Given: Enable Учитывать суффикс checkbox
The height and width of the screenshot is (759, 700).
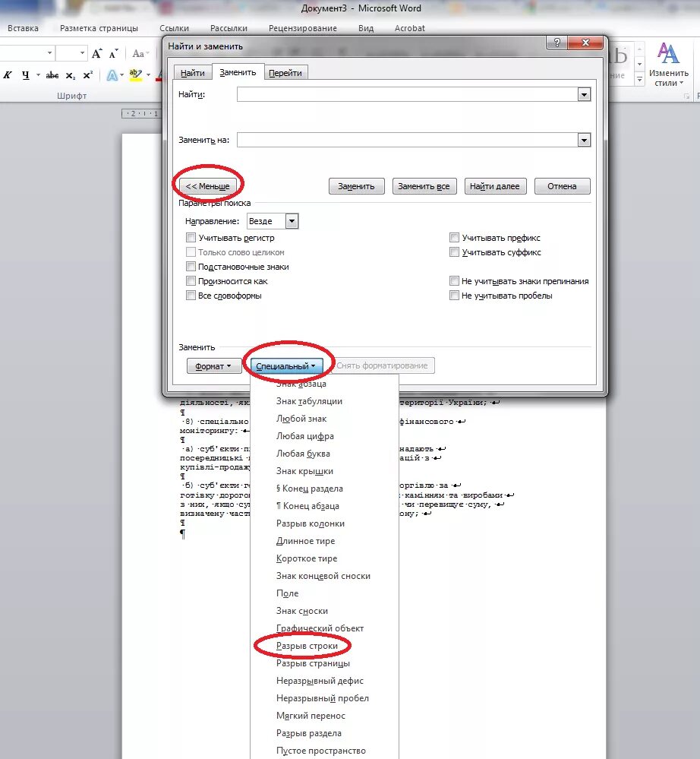Looking at the screenshot, I should coord(454,252).
